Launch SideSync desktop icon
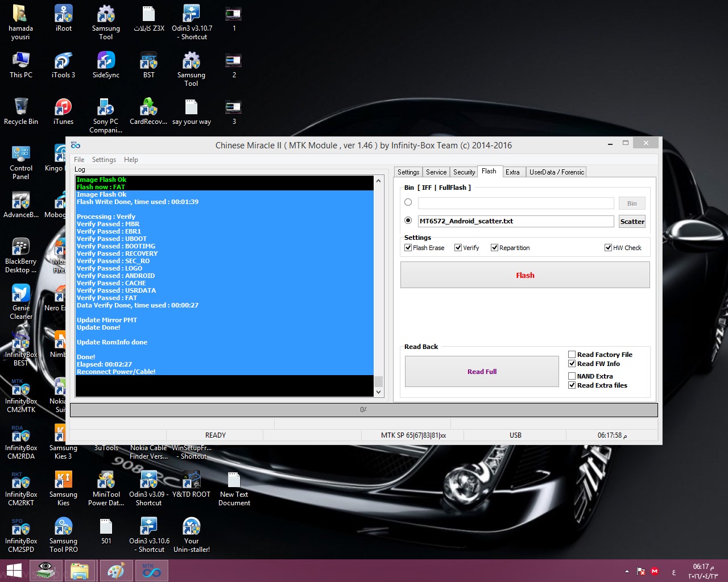Image resolution: width=728 pixels, height=582 pixels. (106, 65)
